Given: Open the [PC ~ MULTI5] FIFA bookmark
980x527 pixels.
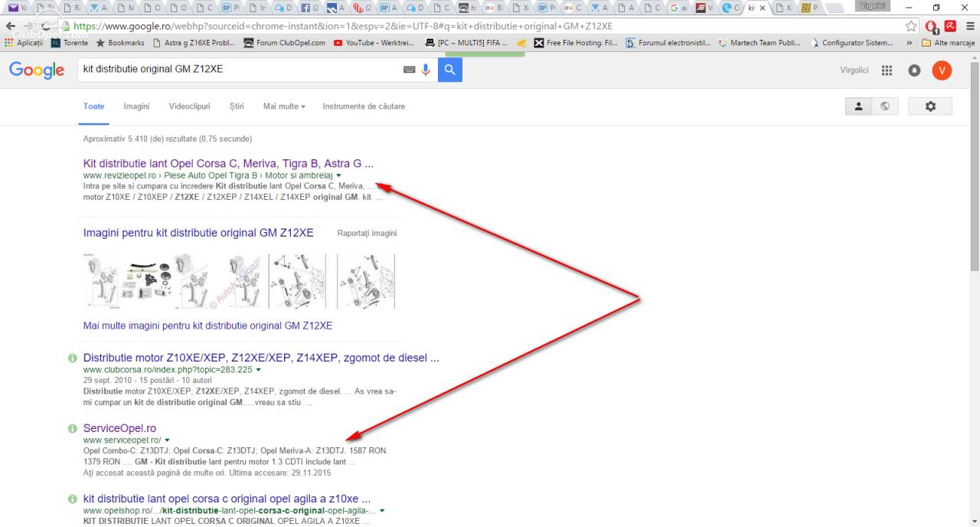Looking at the screenshot, I should point(466,43).
